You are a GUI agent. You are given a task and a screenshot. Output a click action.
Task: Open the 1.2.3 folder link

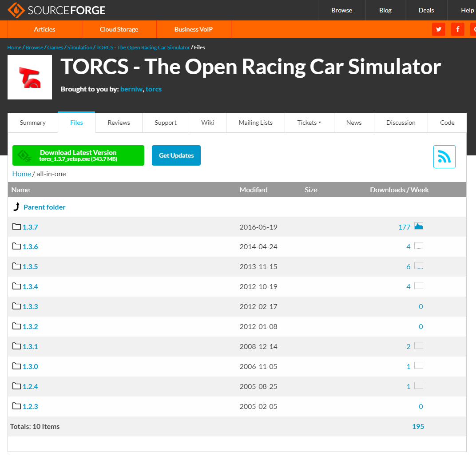pos(30,407)
